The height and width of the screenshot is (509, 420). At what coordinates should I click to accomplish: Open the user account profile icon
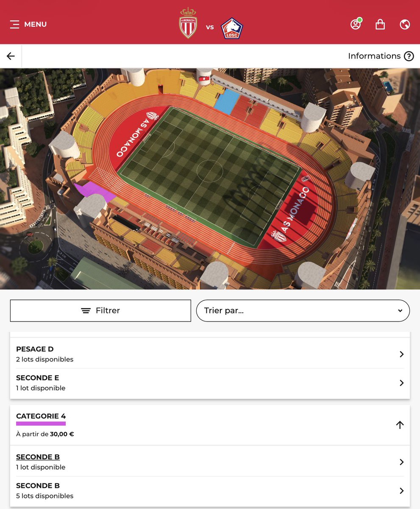[x=356, y=24]
